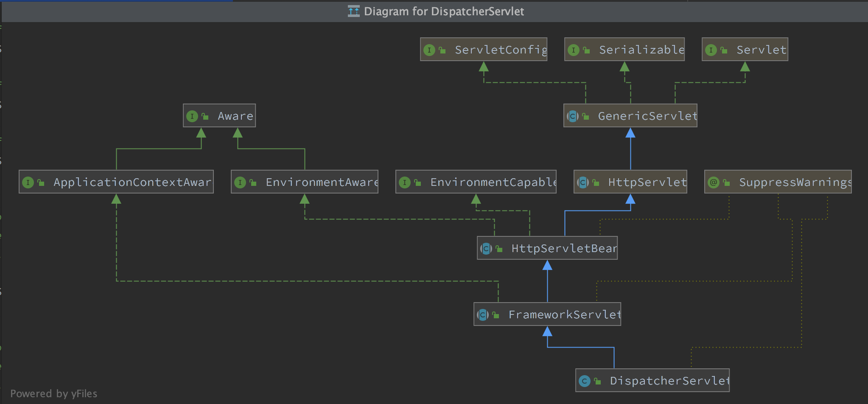868x404 pixels.
Task: Click the public lock icon on ServletConfig
Action: coord(442,50)
